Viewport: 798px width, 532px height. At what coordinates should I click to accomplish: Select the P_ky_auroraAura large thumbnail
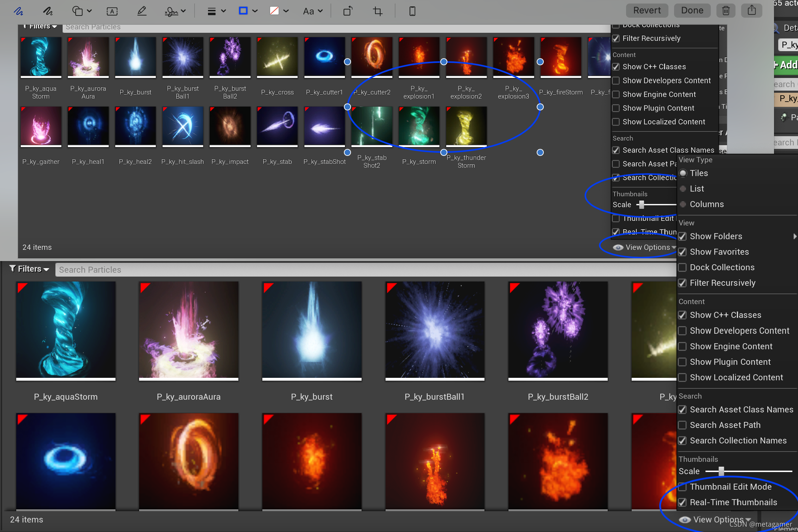pos(189,330)
